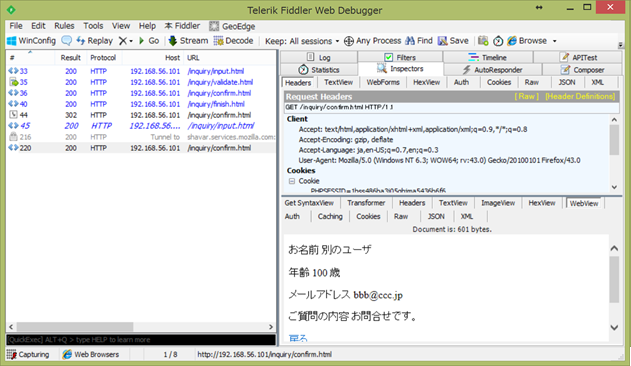Viewport: 631px width, 366px height.
Task: Select session 40 finish.html row icon
Action: [x=13, y=104]
